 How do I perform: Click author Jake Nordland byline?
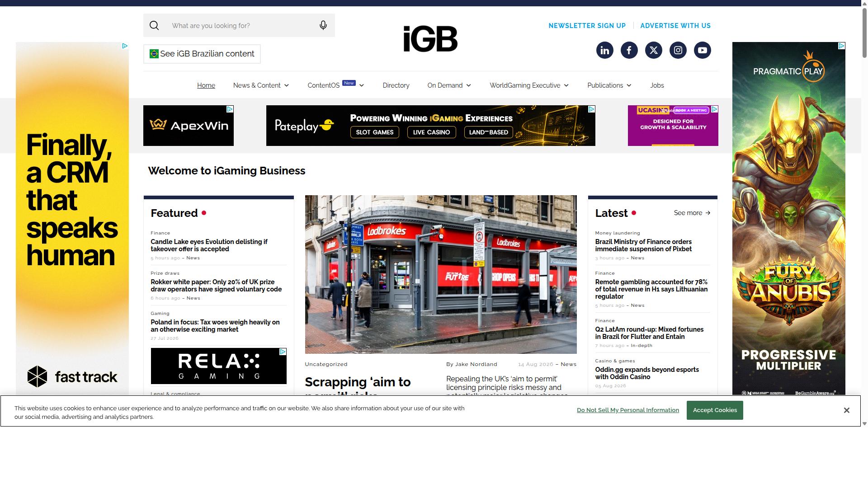point(472,364)
